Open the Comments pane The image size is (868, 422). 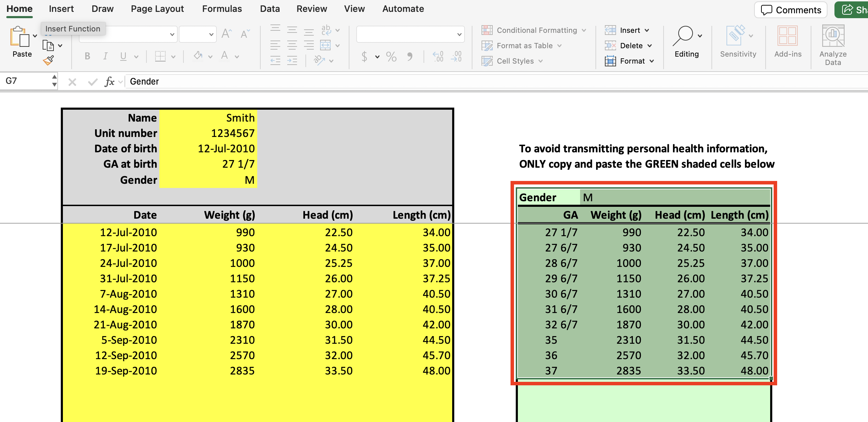coord(790,10)
